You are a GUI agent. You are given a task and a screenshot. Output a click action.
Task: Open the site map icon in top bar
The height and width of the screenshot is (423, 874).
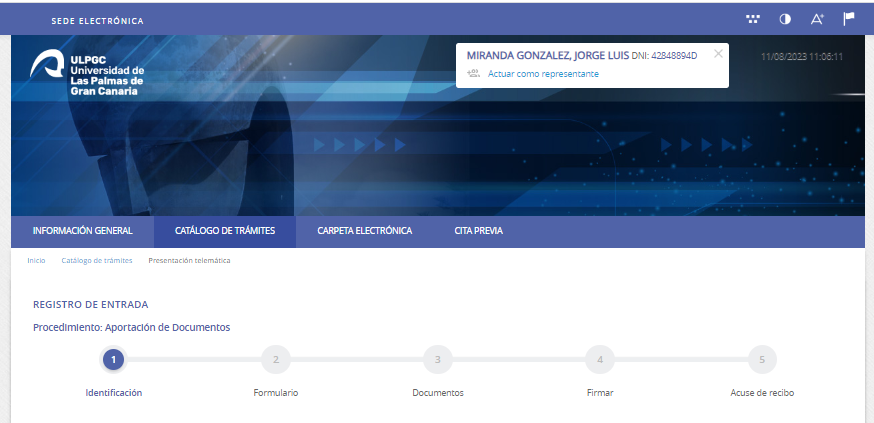tap(752, 20)
